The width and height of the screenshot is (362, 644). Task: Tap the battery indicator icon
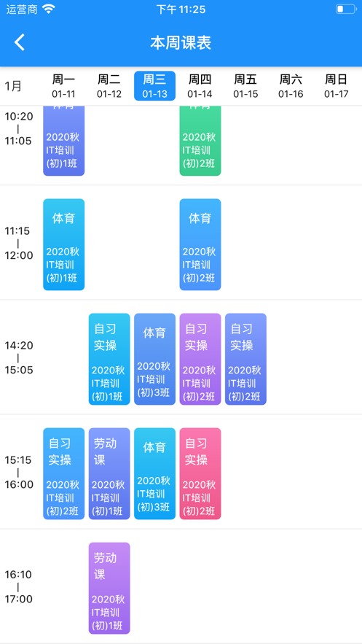345,9
